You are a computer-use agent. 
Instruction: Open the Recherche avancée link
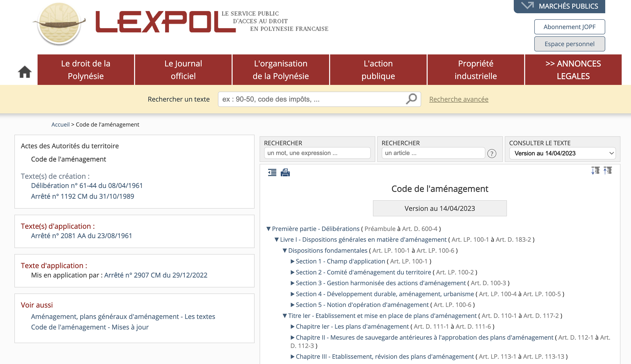click(x=459, y=99)
